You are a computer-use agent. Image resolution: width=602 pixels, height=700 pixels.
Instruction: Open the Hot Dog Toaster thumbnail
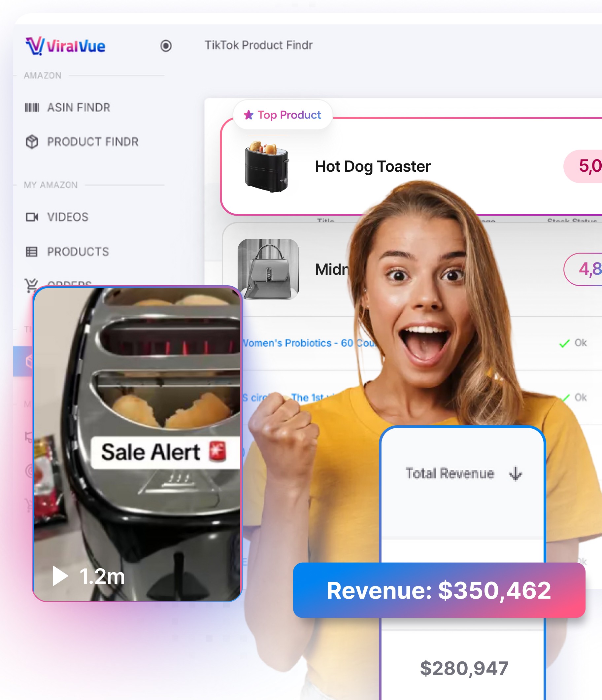coord(267,166)
